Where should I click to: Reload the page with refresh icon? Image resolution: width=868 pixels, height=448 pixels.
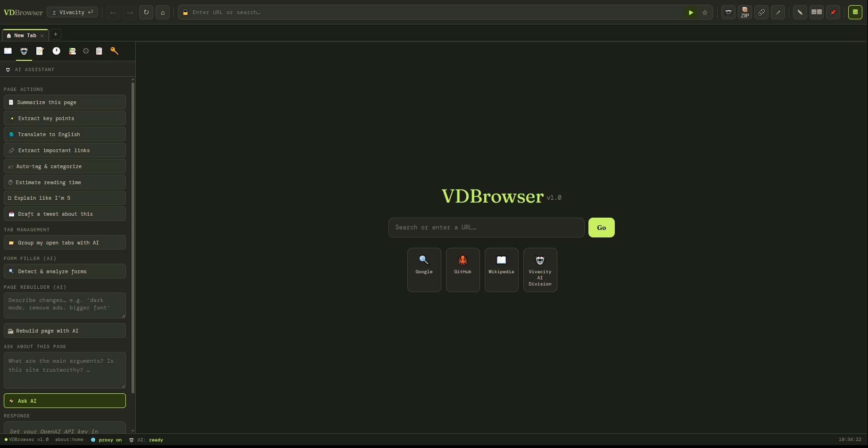pos(146,12)
